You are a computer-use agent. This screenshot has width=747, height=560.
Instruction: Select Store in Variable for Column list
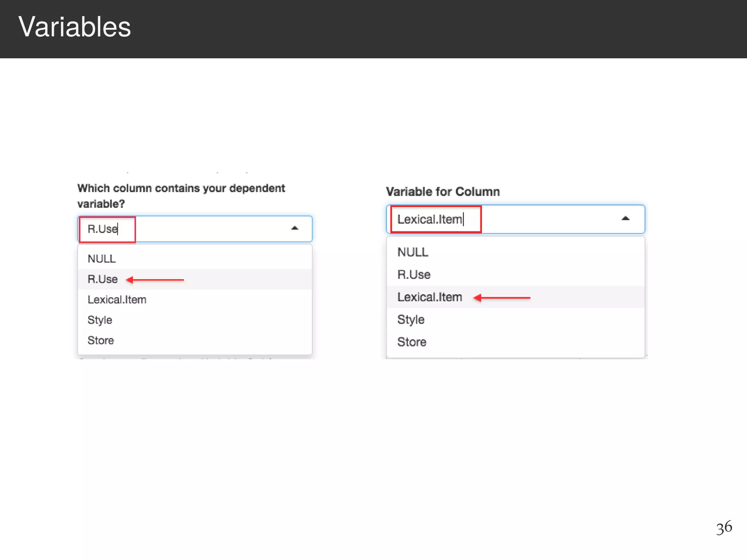(x=412, y=342)
